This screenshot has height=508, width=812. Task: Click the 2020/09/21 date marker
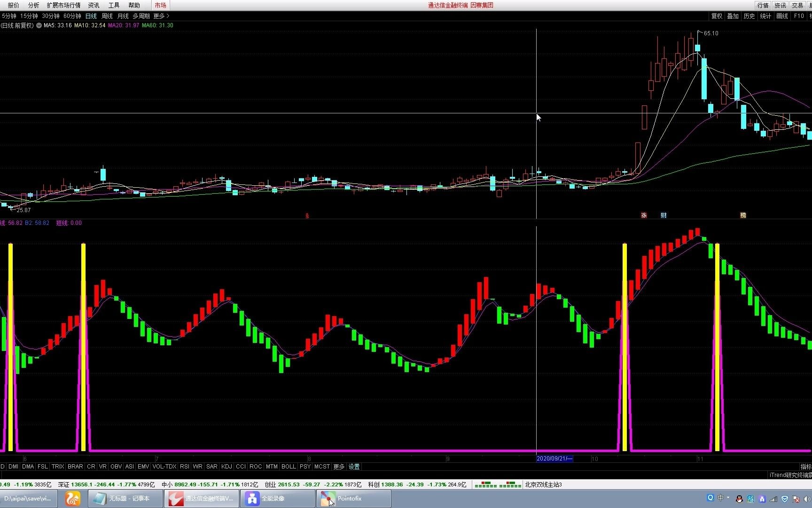(x=554, y=459)
